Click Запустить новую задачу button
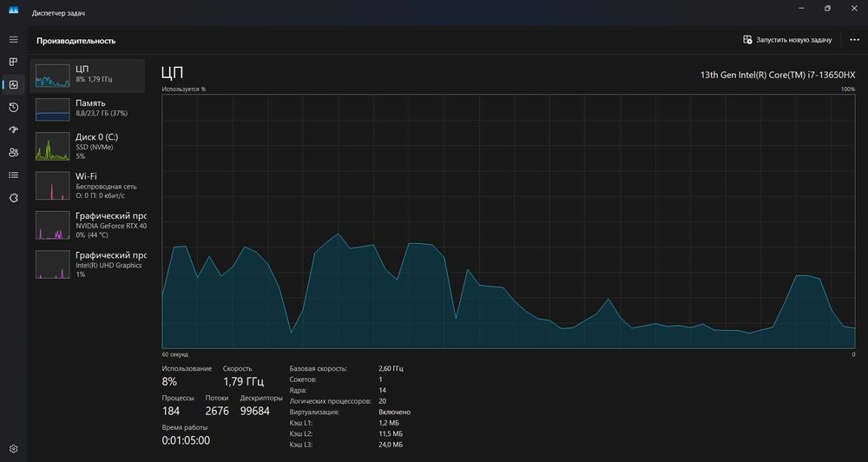This screenshot has width=868, height=462. click(x=787, y=40)
